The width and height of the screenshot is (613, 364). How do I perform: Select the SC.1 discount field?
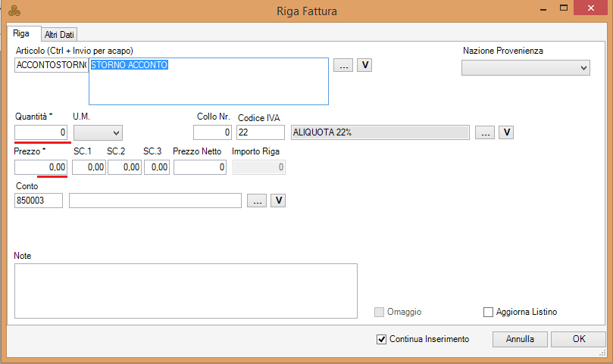pos(89,167)
